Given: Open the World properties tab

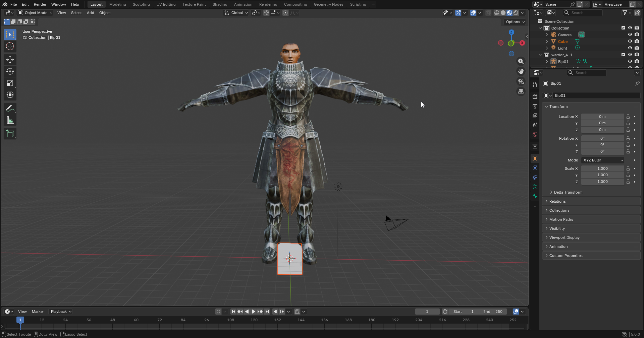Looking at the screenshot, I should point(535,134).
